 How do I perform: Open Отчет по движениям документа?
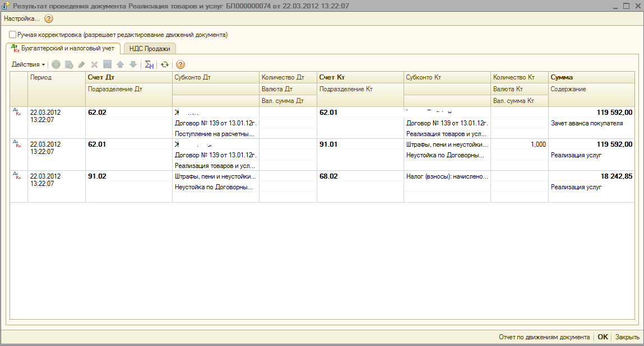pos(544,337)
